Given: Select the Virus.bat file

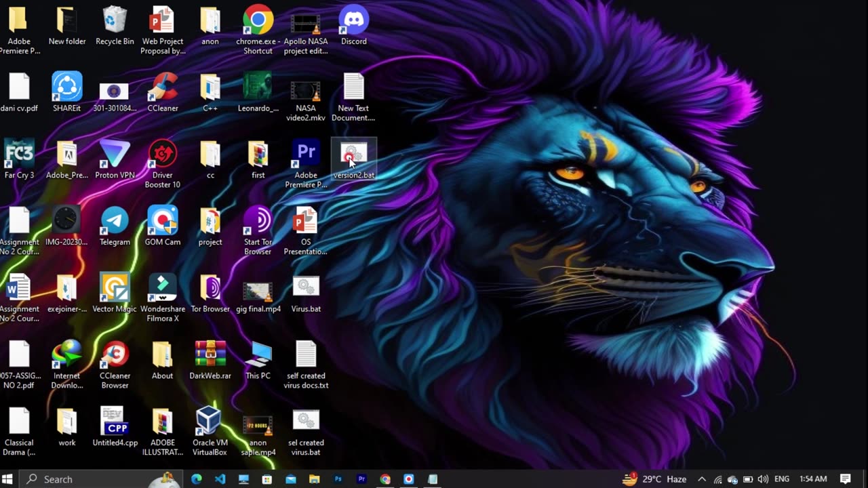Looking at the screenshot, I should coord(306,293).
